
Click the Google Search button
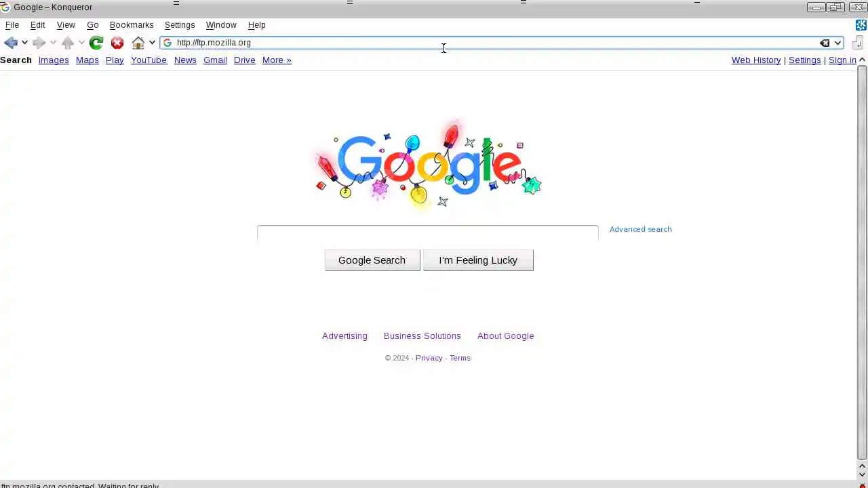tap(372, 260)
